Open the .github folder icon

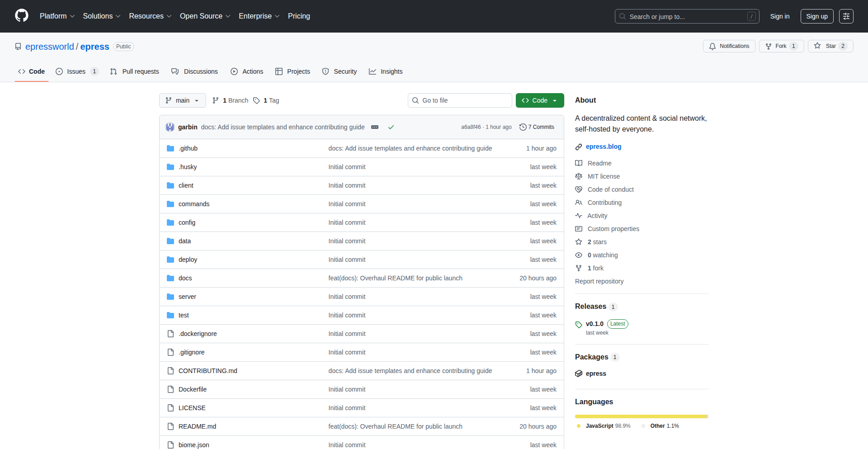170,148
